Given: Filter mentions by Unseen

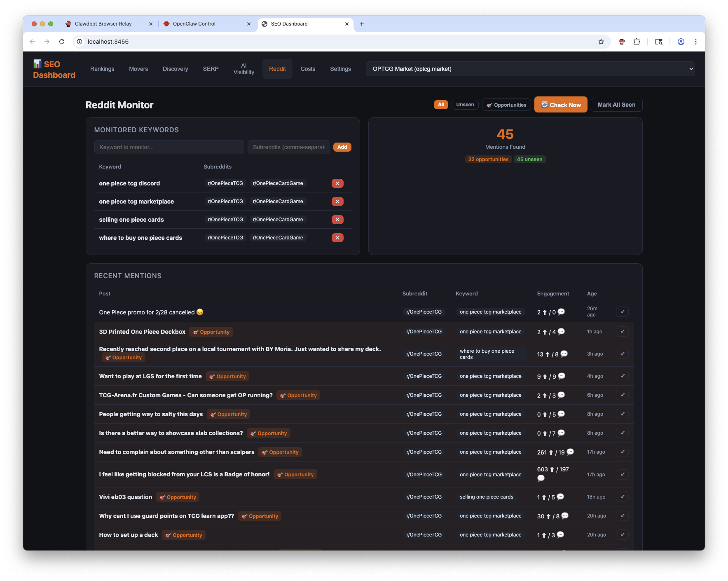Looking at the screenshot, I should pyautogui.click(x=465, y=105).
